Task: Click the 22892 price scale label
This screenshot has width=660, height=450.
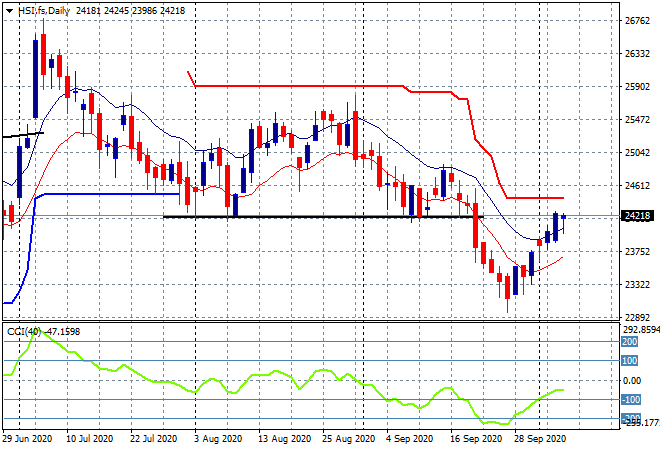Action: [x=637, y=318]
